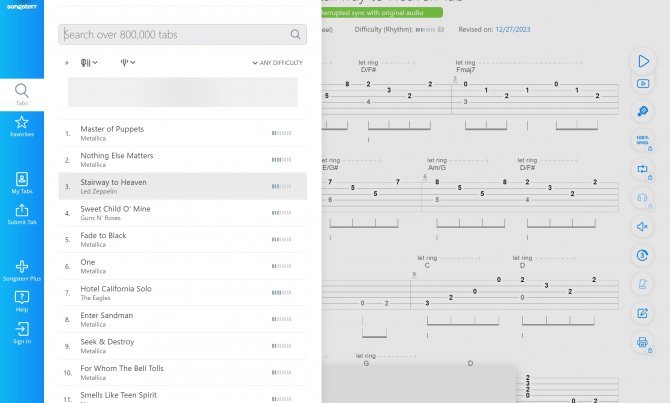Open the revised date 12/27/2023 link
Viewport: 670px width, 403px height.
[513, 29]
